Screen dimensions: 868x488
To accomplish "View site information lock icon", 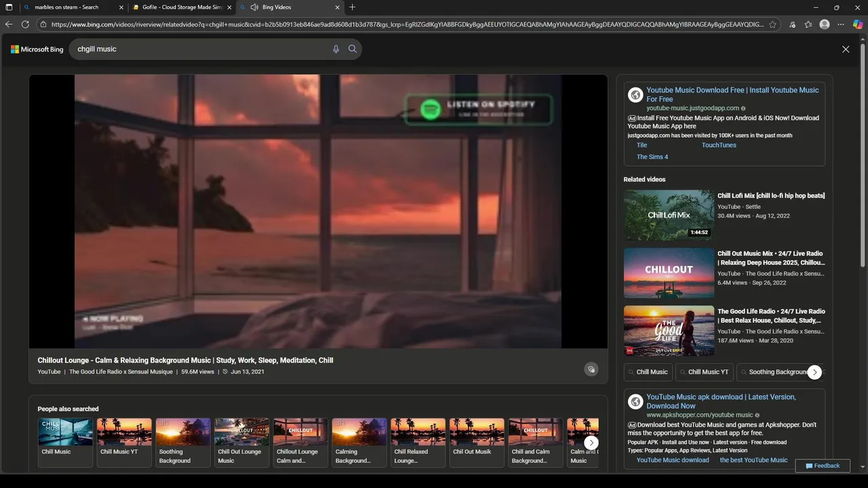I will click(x=43, y=24).
